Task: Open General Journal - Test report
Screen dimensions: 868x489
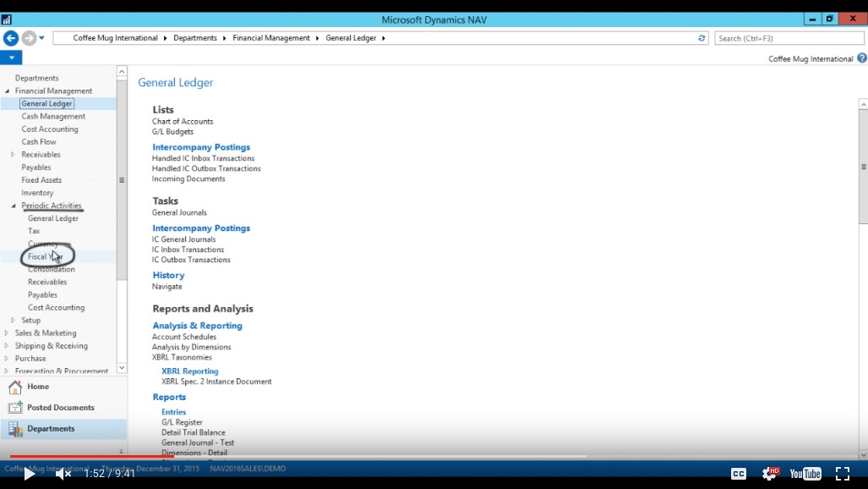Action: pyautogui.click(x=198, y=443)
